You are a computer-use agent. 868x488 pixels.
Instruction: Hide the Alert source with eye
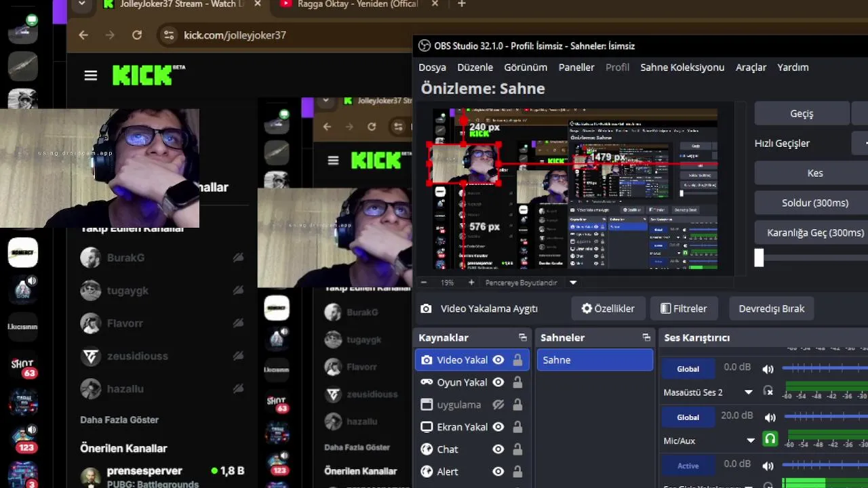point(498,472)
